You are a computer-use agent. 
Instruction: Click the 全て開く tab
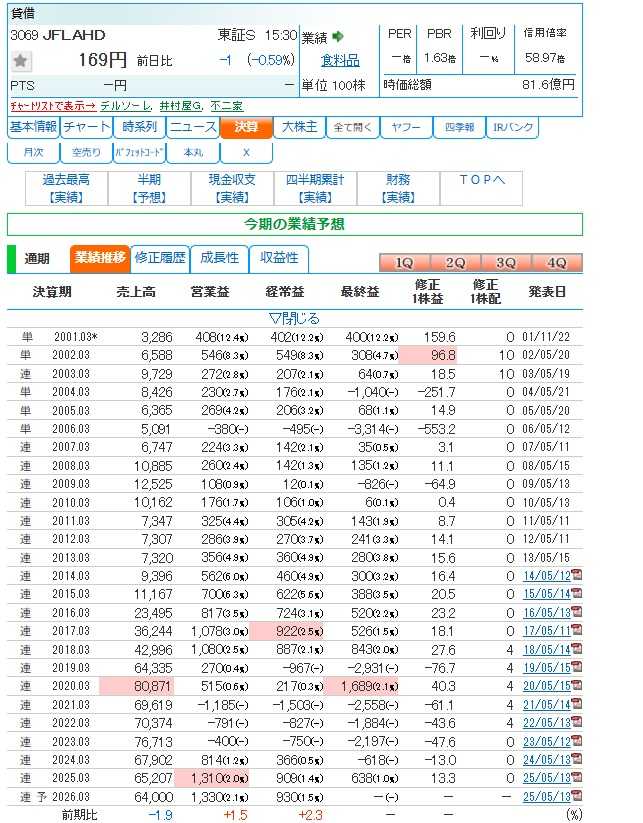tap(353, 127)
